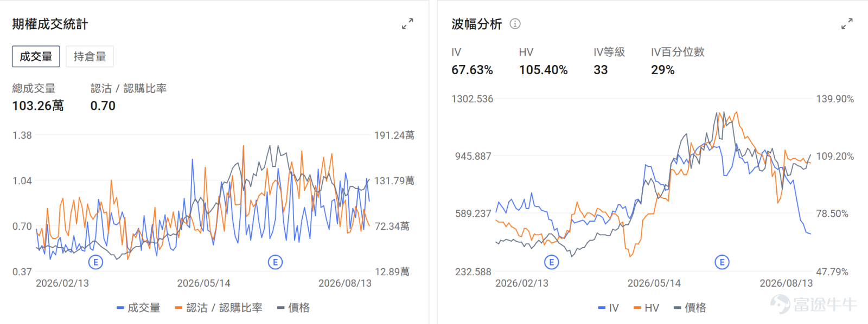Click the first E earnings marker in the volatility chart
This screenshot has width=868, height=324.
click(x=552, y=262)
